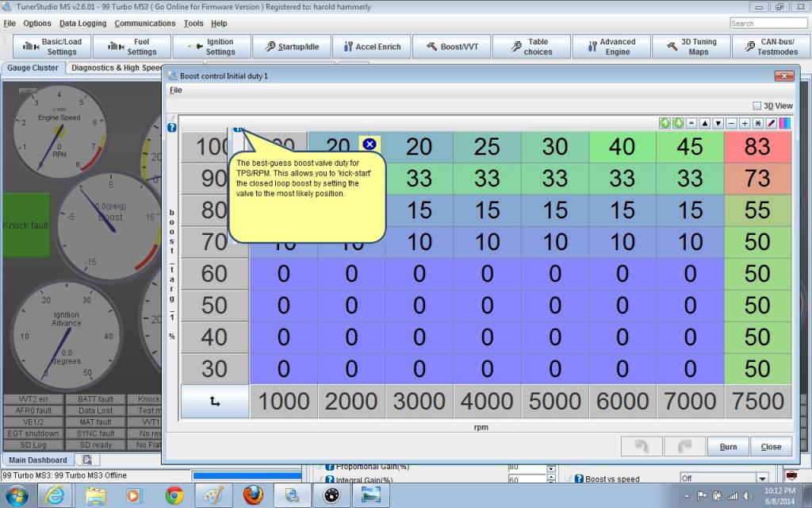Open Firefox from the Windows taskbar

point(252,495)
